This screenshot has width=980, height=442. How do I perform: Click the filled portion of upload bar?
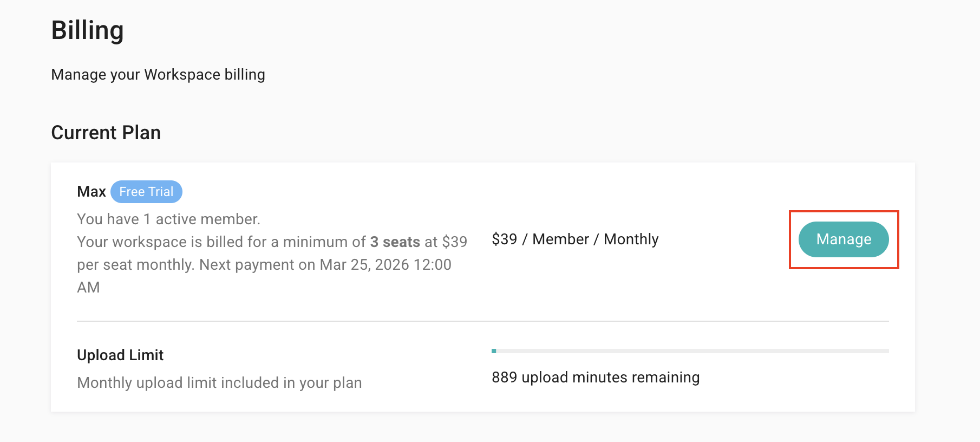[x=494, y=351]
